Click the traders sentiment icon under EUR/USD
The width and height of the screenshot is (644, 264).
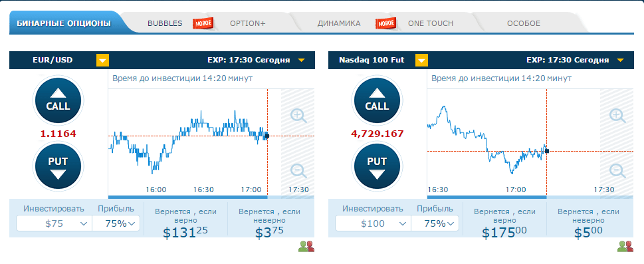pos(306,246)
